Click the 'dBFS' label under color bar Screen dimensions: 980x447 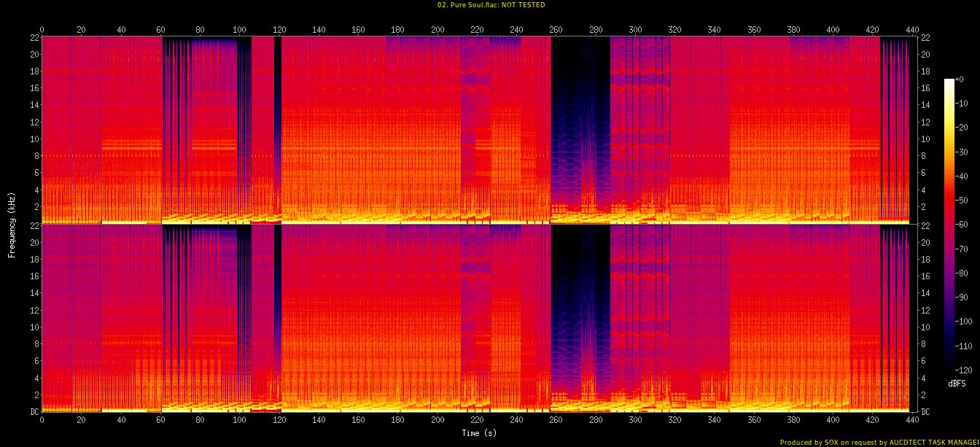tap(957, 384)
